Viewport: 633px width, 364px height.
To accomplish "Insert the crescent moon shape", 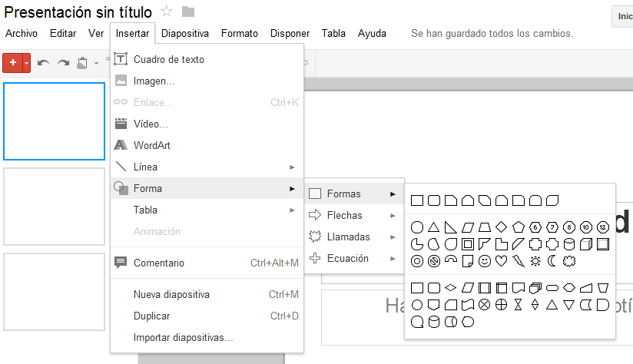I will click(552, 261).
